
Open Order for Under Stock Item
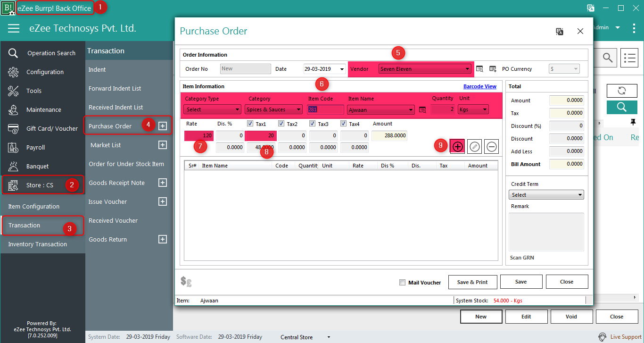coord(126,164)
